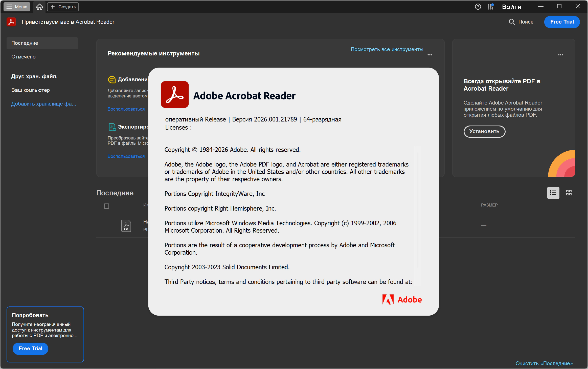Click the Установить button
Viewport: 588px width, 369px height.
[x=484, y=131]
